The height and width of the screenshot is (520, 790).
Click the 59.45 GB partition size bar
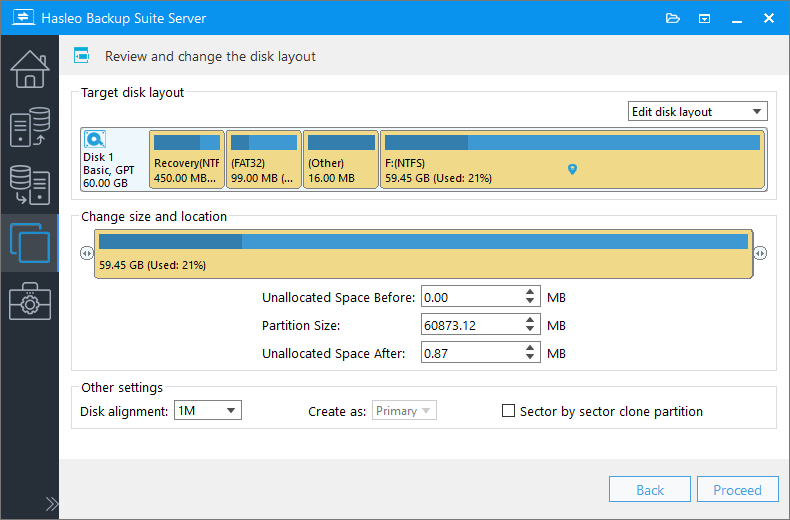[423, 254]
